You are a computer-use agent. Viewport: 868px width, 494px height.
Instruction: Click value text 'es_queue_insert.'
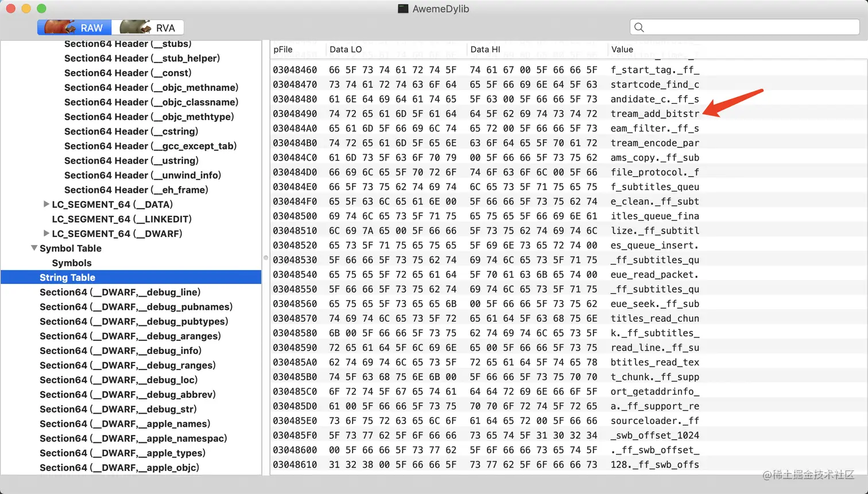655,245
